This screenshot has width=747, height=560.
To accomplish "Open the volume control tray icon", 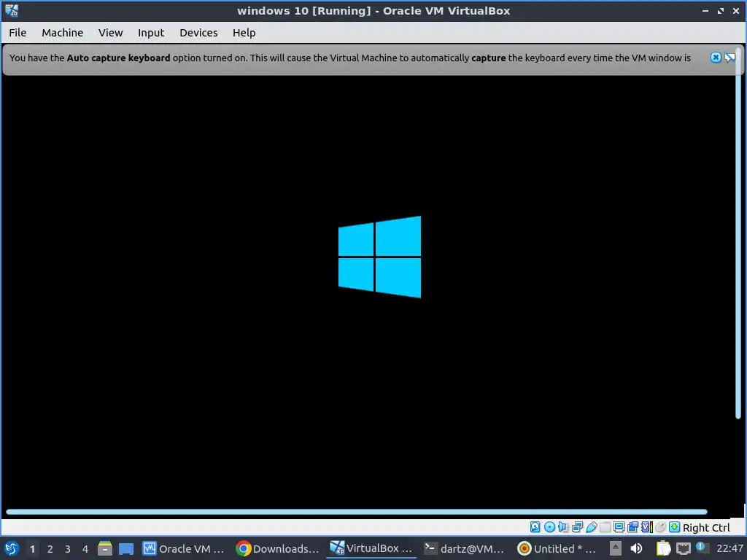I will [x=636, y=548].
